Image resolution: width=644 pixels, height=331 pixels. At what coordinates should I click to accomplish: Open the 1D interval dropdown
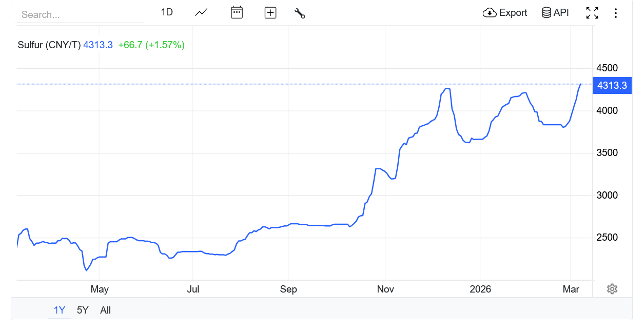[x=167, y=12]
